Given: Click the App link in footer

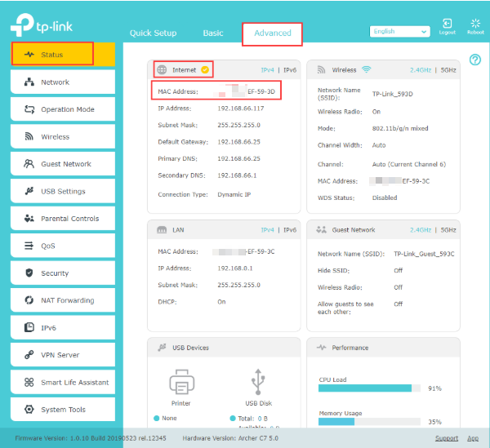Looking at the screenshot, I should [x=473, y=438].
